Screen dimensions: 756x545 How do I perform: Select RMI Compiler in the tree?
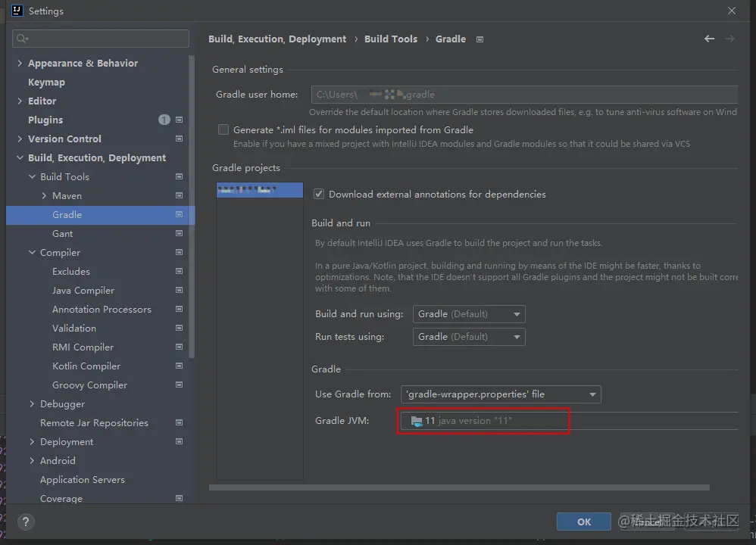pos(83,347)
